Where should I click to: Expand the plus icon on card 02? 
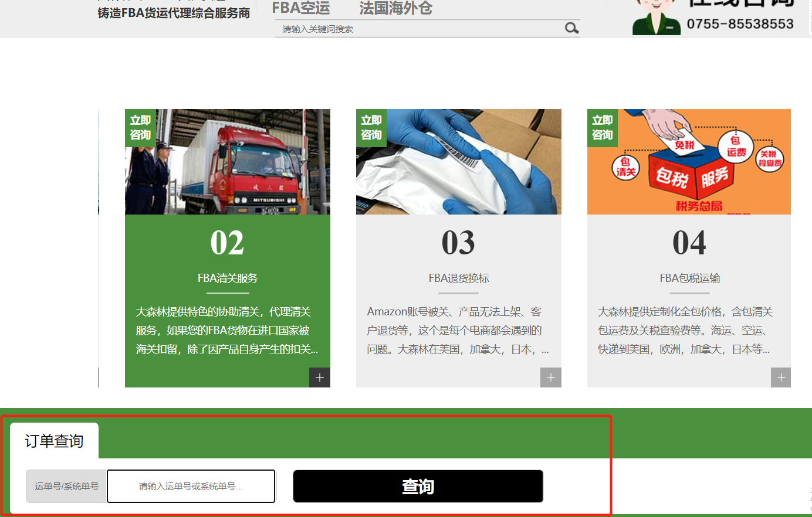(x=320, y=377)
